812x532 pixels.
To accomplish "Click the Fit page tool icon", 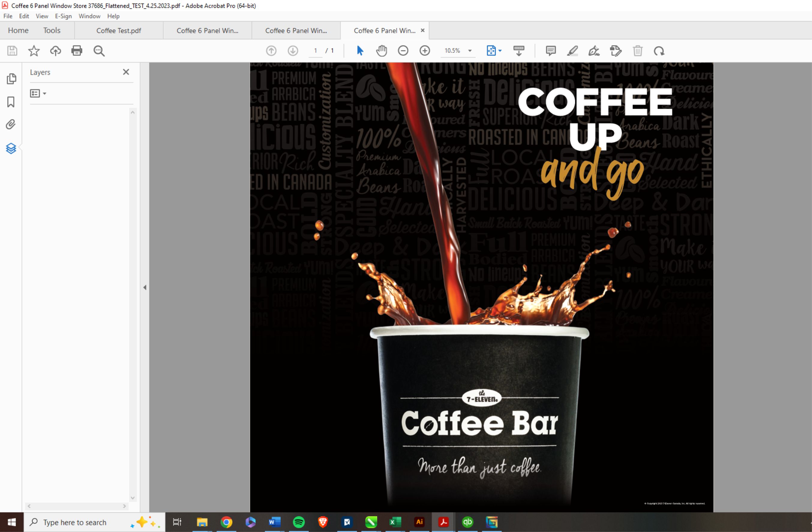I will coord(491,51).
